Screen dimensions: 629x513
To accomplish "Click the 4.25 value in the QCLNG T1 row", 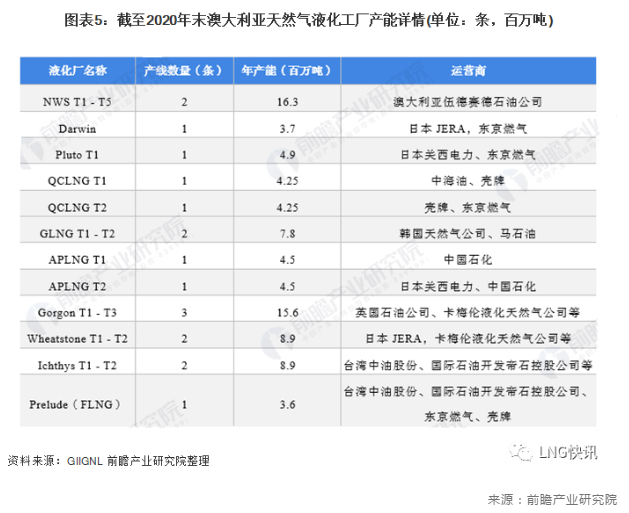I will click(x=287, y=181).
